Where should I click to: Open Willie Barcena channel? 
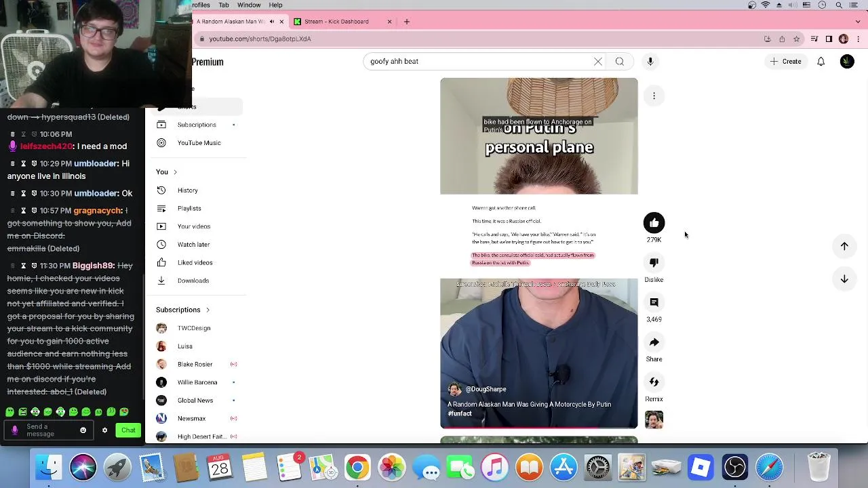pyautogui.click(x=197, y=382)
